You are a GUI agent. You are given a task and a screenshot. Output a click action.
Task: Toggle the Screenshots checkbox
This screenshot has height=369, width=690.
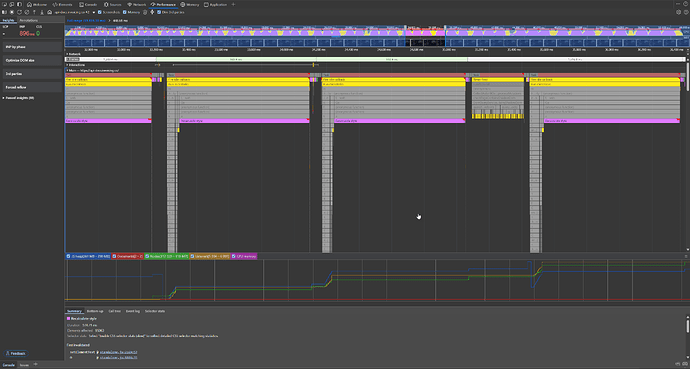(x=99, y=12)
